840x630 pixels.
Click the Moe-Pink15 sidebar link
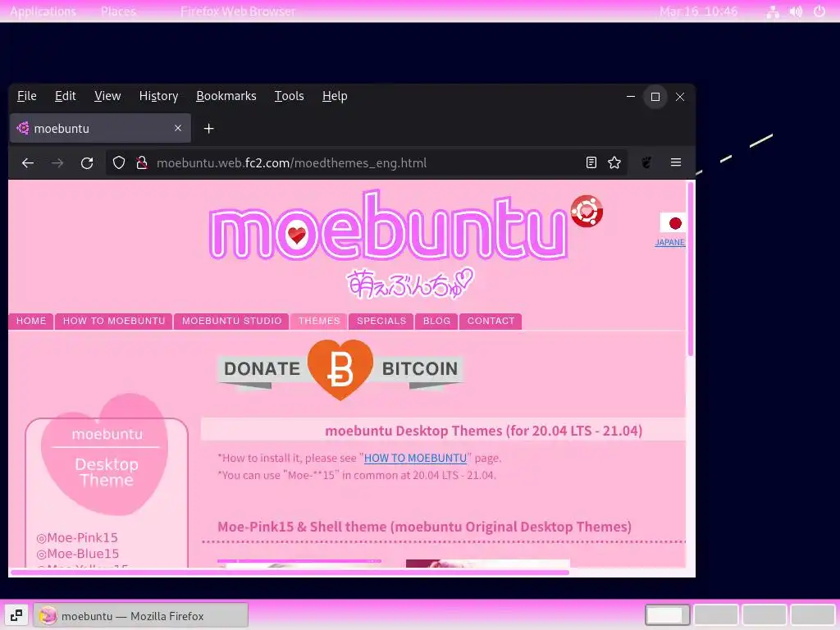pyautogui.click(x=77, y=537)
